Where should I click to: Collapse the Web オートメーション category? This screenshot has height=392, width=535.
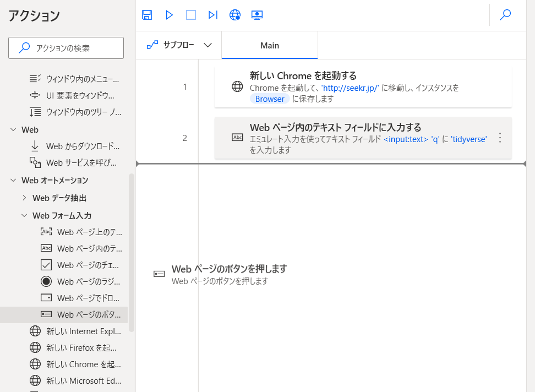pos(13,180)
